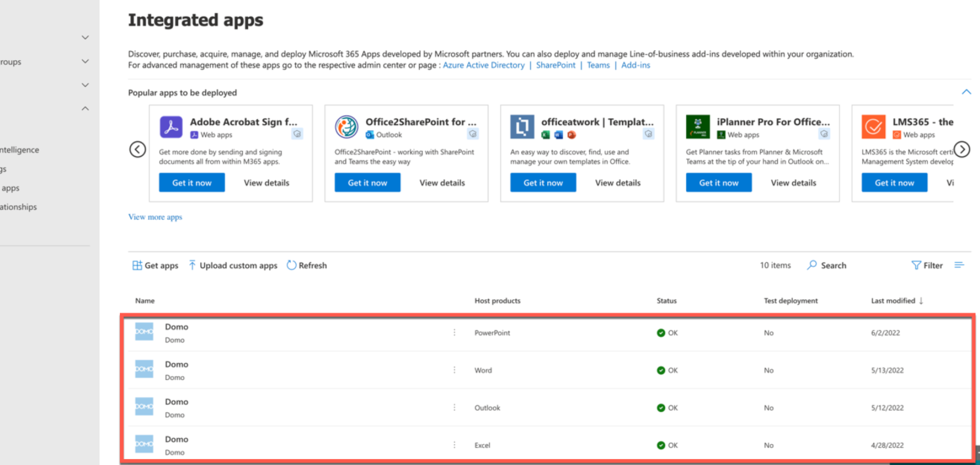Expand the Groups section in the sidebar
Screen dimensions: 980x465
click(x=84, y=61)
